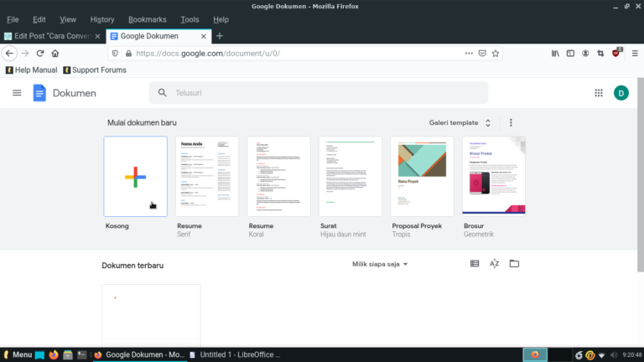644x362 pixels.
Task: Open the Help menu
Action: click(x=221, y=20)
